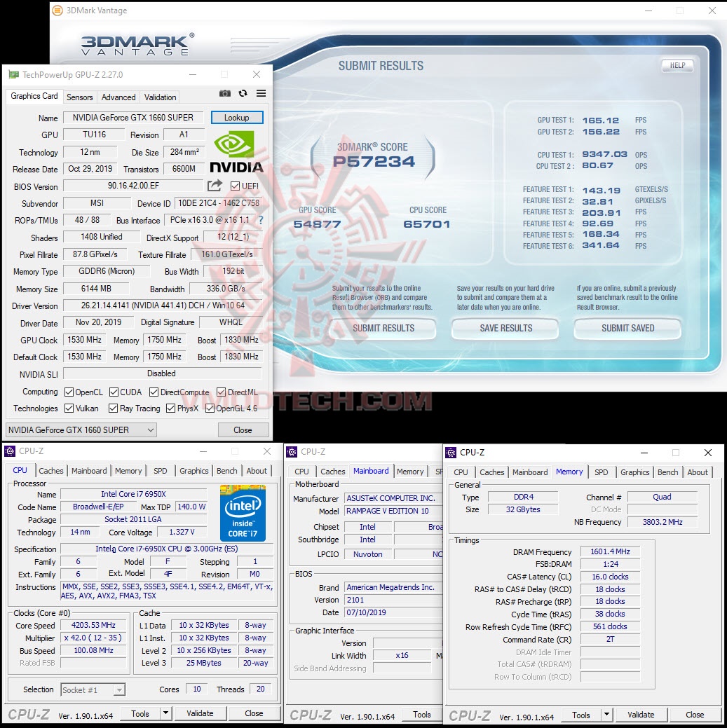Click Validate in the Memory-tab CPU-Z window
Screen dimensions: 727x728
(x=641, y=715)
